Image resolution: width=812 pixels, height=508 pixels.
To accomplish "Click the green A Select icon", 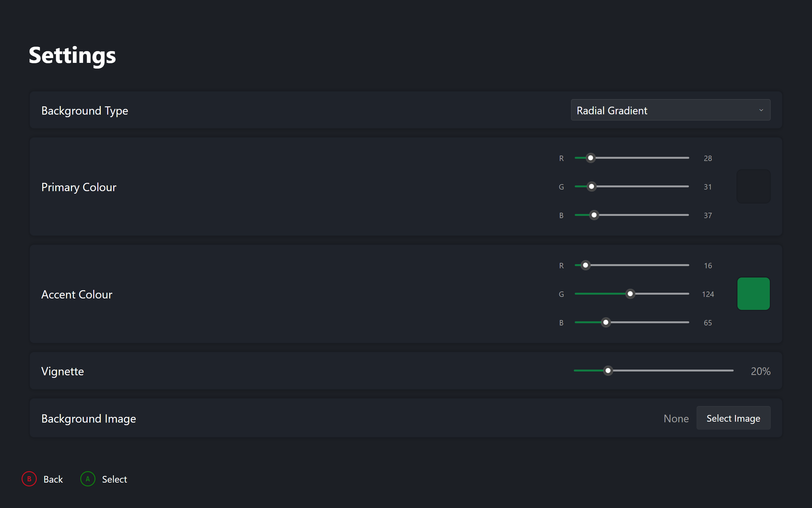I will pyautogui.click(x=88, y=479).
